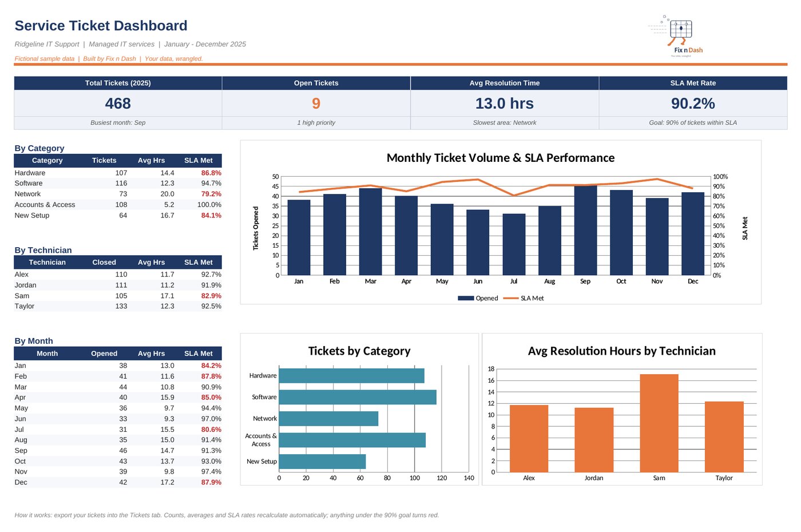Click 'Slowest area: Network' note
801x532 pixels.
504,122
